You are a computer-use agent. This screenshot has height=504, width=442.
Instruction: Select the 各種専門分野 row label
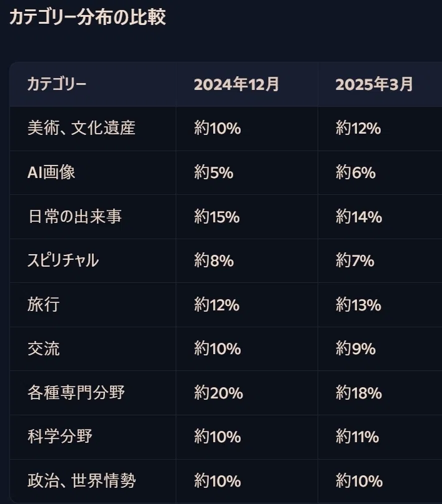(76, 392)
